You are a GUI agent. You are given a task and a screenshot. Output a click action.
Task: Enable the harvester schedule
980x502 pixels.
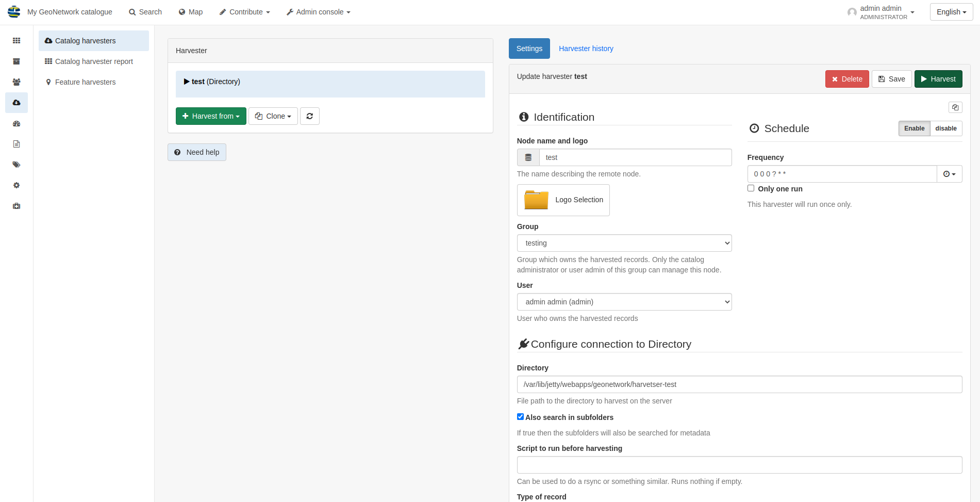tap(914, 128)
